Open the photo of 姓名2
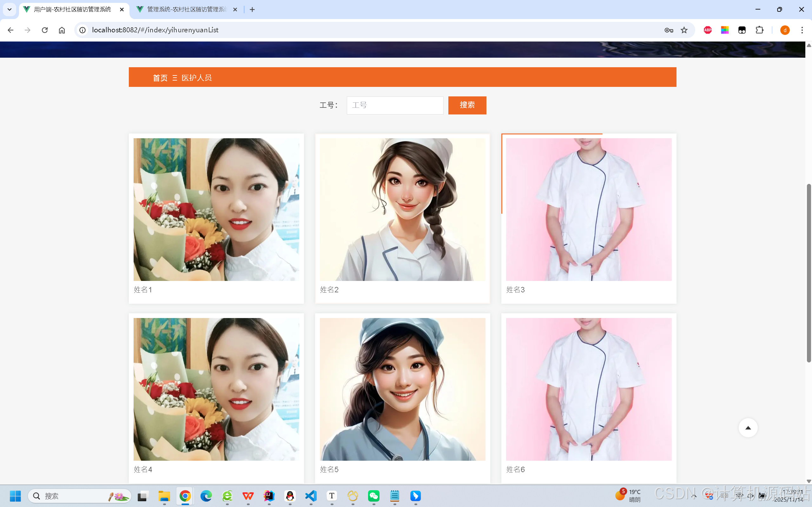Viewport: 812px width, 507px height. click(402, 210)
